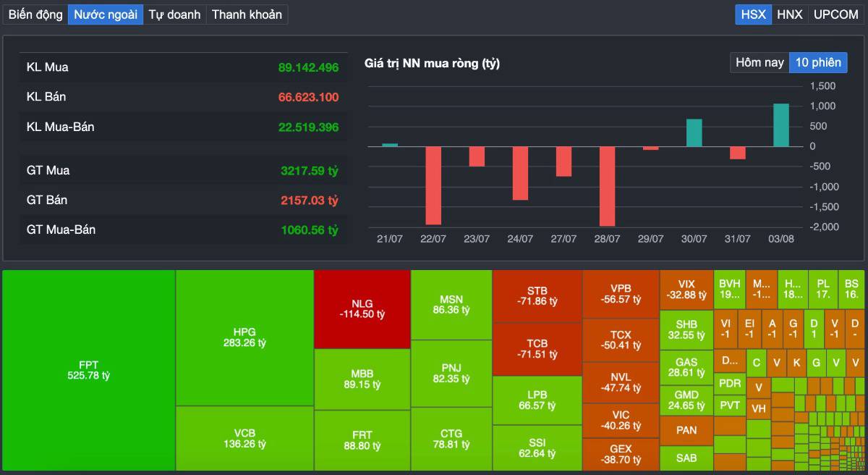Click the GT Bán value 2157.03 tỷ
This screenshot has width=868, height=475.
coord(310,200)
